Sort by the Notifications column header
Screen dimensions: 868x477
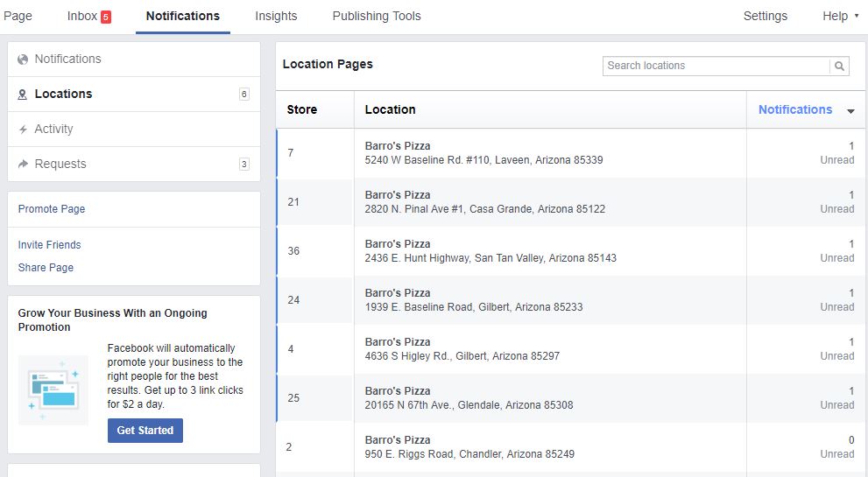pos(795,109)
